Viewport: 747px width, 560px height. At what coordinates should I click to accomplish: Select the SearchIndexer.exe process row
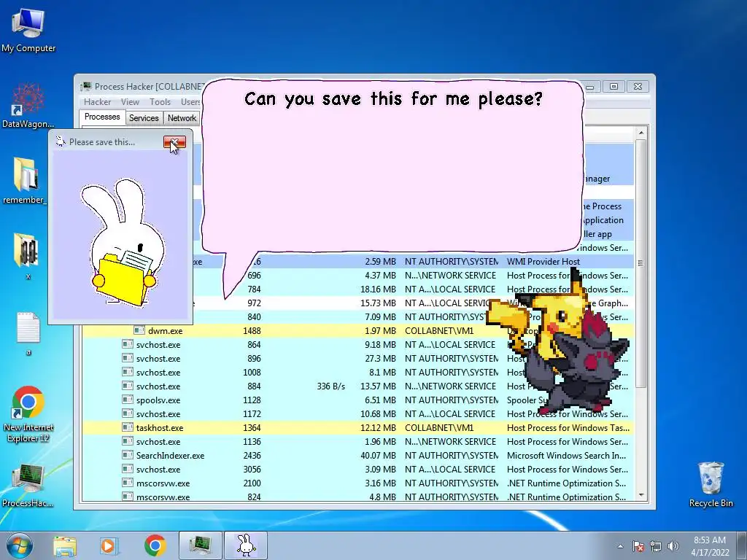coord(358,456)
